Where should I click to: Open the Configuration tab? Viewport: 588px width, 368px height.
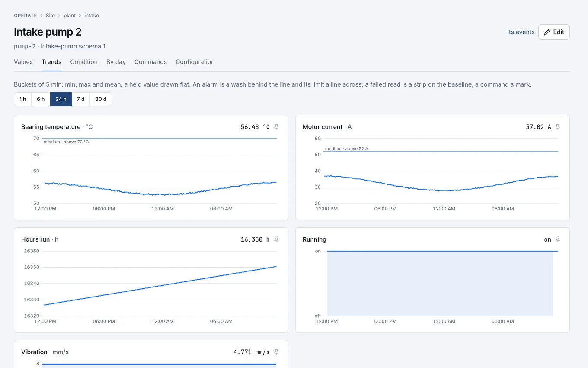195,62
